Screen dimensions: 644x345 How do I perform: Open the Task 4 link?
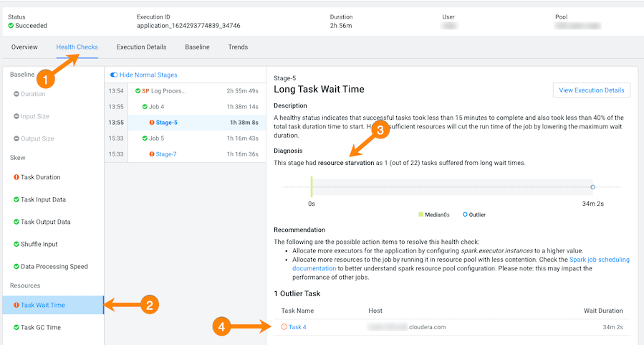click(297, 327)
